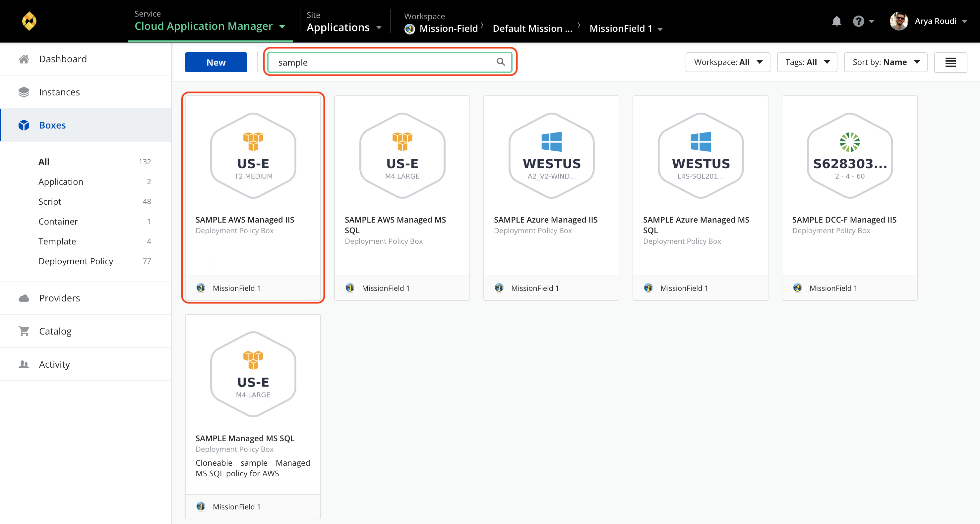Filter boxes by Container
980x524 pixels.
[x=58, y=222]
